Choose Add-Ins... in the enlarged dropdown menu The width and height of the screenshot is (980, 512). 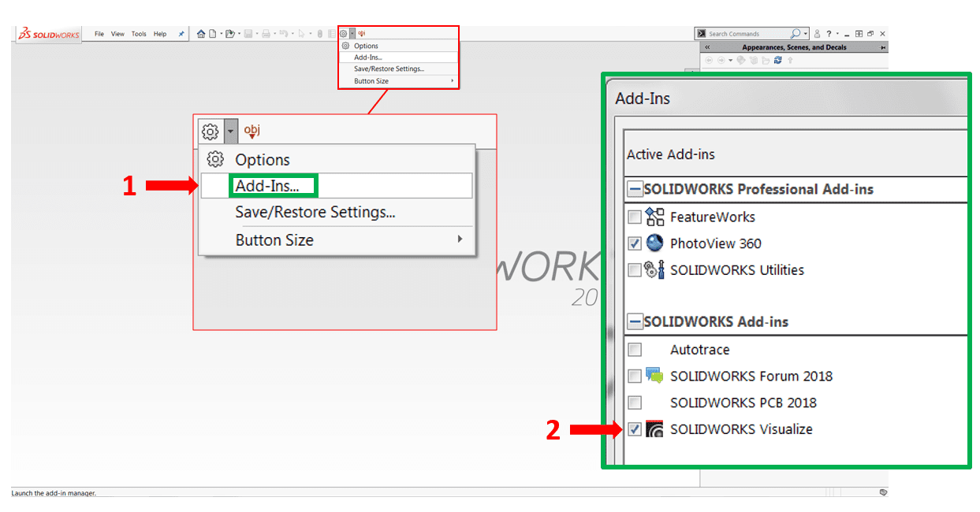click(337, 186)
